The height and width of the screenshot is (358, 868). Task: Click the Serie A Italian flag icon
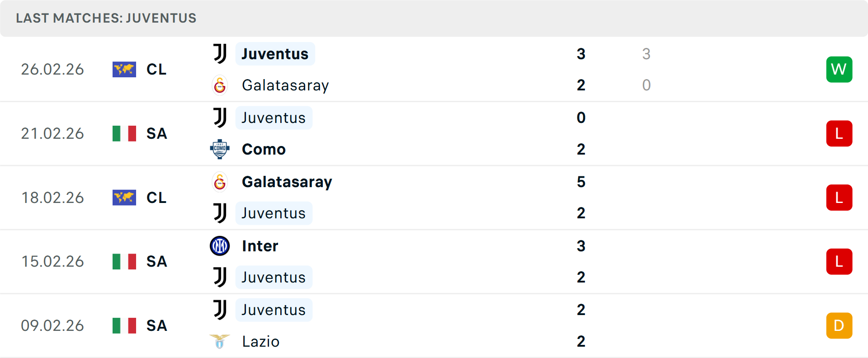[124, 133]
